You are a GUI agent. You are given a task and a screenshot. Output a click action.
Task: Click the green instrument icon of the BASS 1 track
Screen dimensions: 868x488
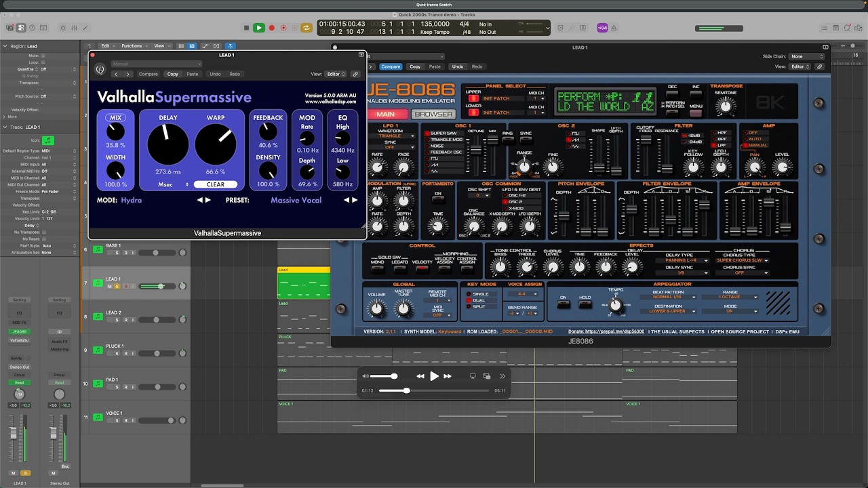pyautogui.click(x=98, y=249)
